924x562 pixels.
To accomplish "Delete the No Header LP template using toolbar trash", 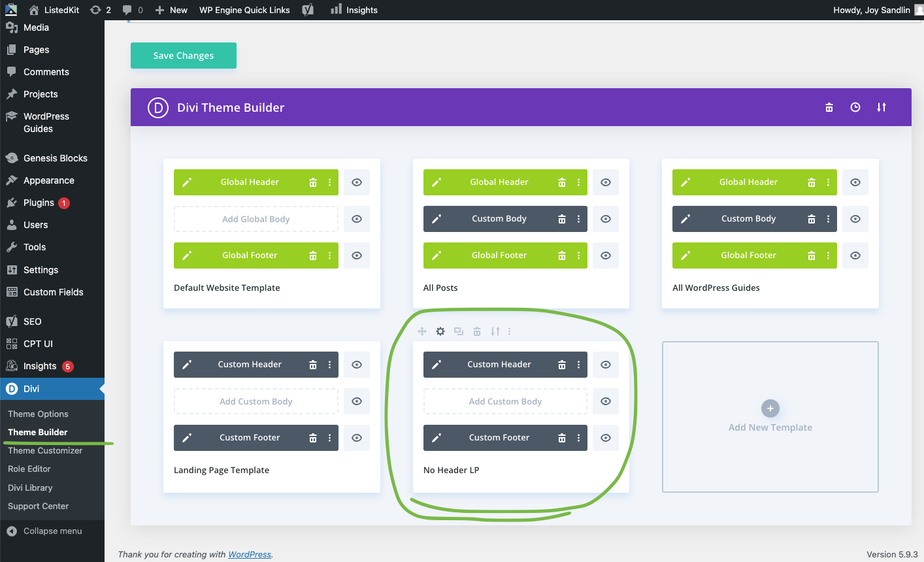I will point(477,331).
